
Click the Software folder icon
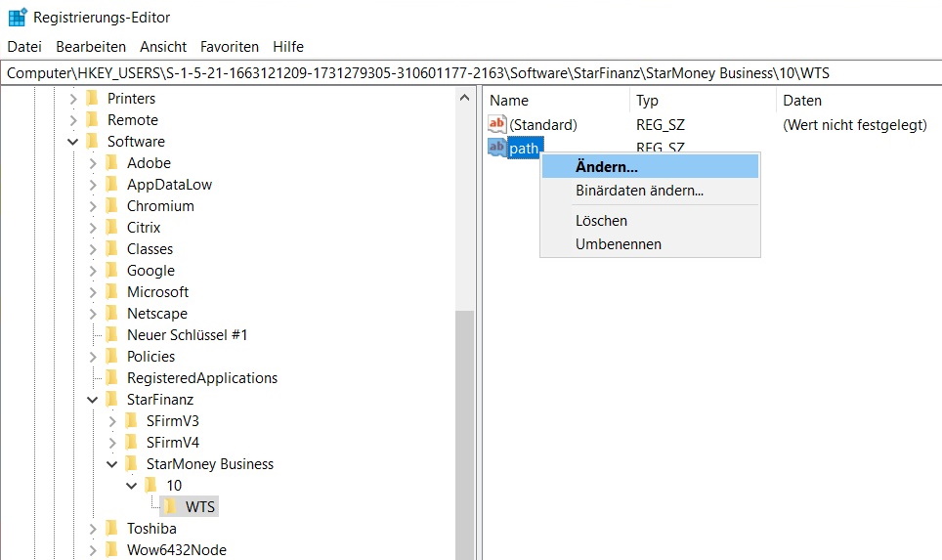pos(93,141)
